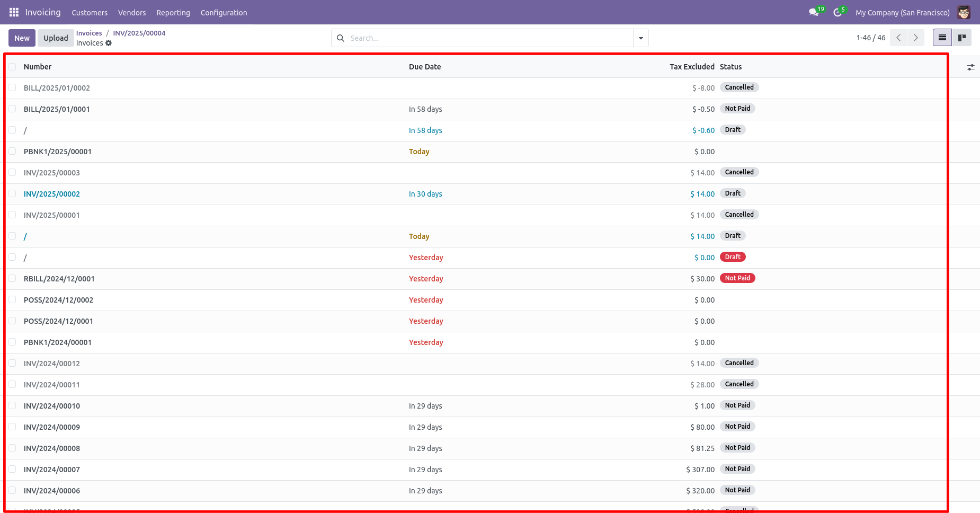Open optional columns adjust icon
Image resolution: width=980 pixels, height=513 pixels.
[970, 67]
